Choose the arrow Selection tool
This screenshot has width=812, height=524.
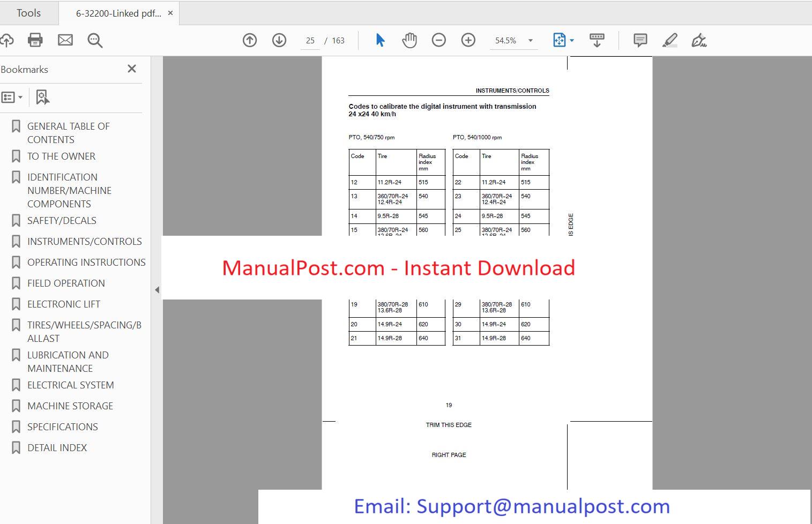point(380,40)
